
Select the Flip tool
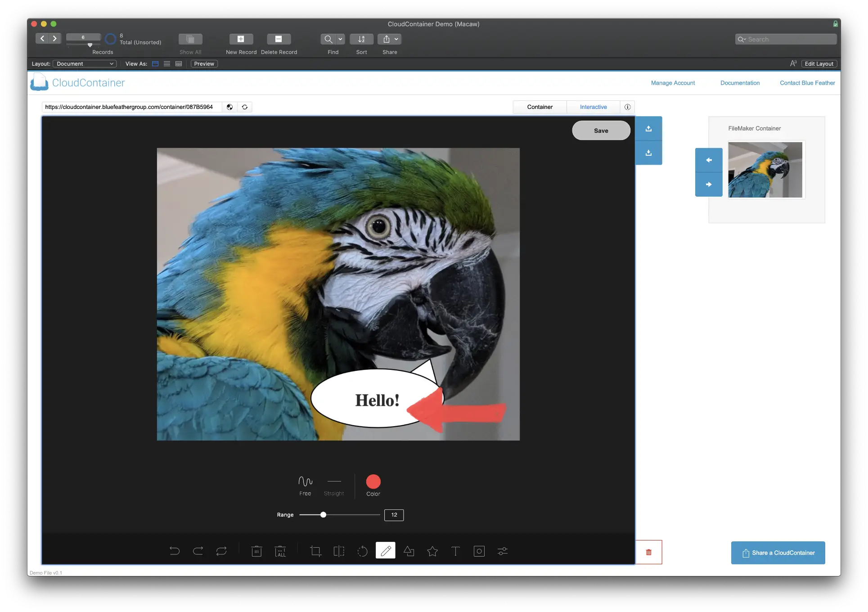[x=339, y=551]
